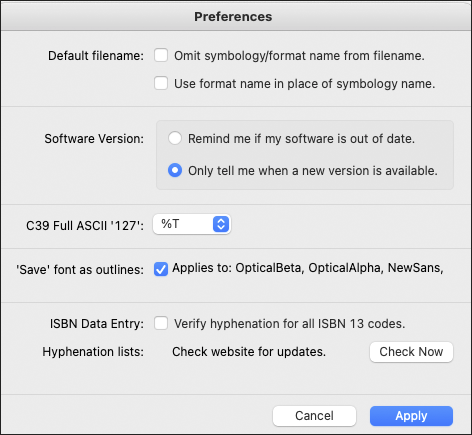The width and height of the screenshot is (472, 435).
Task: Enable Verify hyphenation for all ISBN 13 codes
Action: pyautogui.click(x=161, y=323)
